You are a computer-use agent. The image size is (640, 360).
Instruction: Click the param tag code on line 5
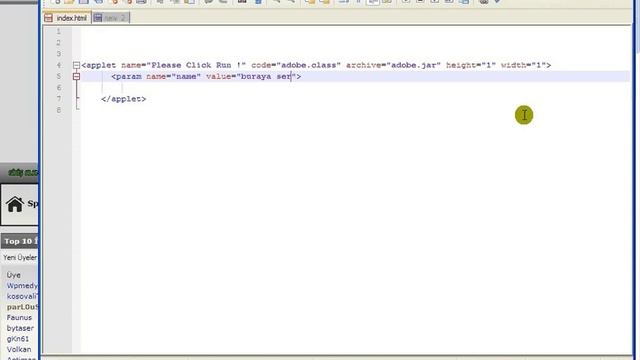click(x=206, y=76)
